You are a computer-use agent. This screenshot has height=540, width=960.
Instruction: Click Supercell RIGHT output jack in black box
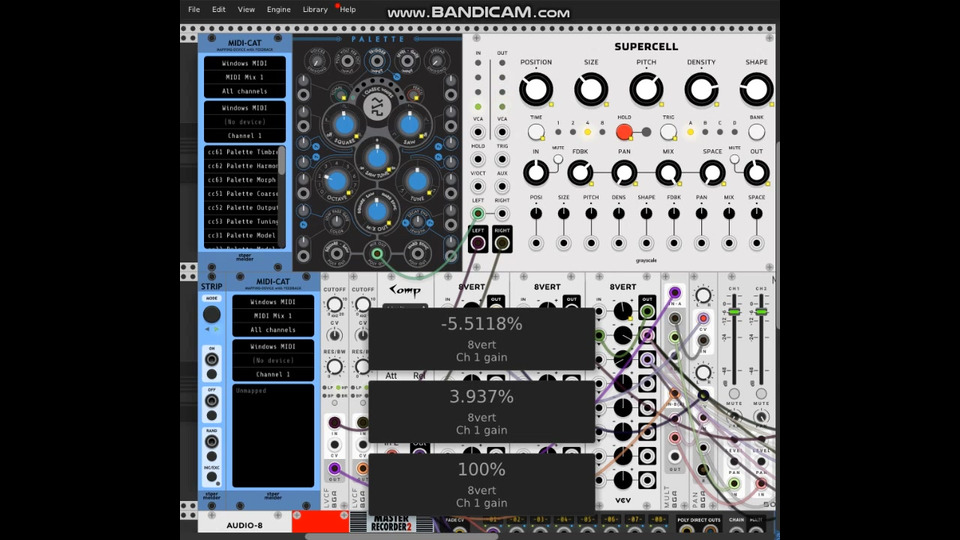pos(502,243)
